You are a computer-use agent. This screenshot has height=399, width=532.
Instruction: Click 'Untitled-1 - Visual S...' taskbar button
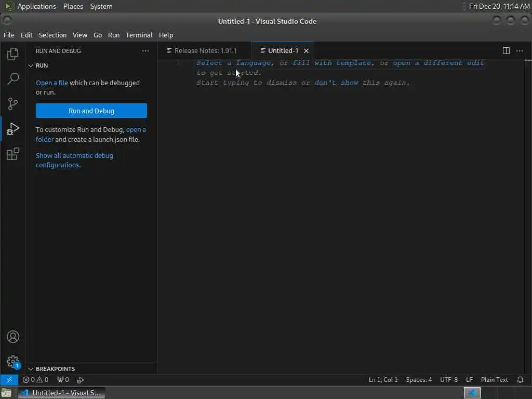coord(61,393)
